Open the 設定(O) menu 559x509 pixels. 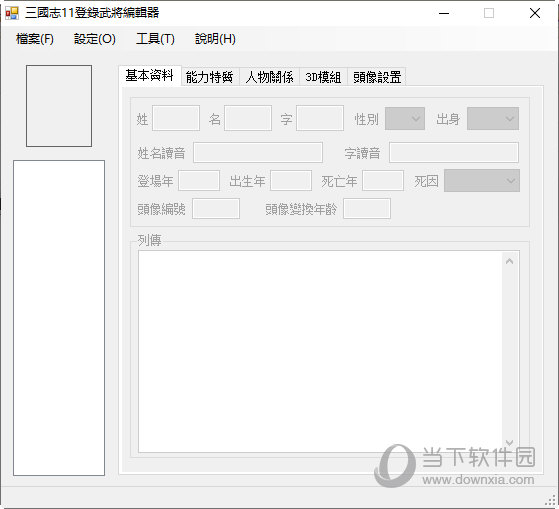click(94, 39)
